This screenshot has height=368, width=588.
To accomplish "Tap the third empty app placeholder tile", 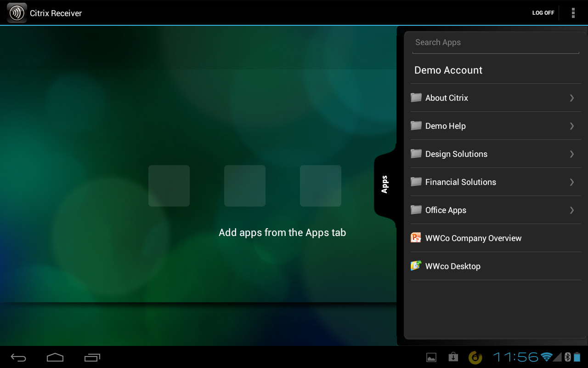I will click(x=321, y=186).
